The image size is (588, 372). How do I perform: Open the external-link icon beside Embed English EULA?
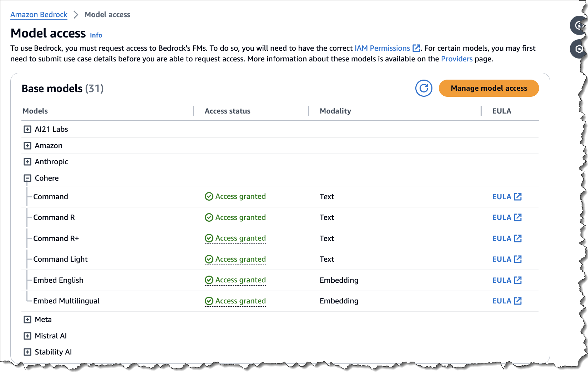tap(518, 280)
